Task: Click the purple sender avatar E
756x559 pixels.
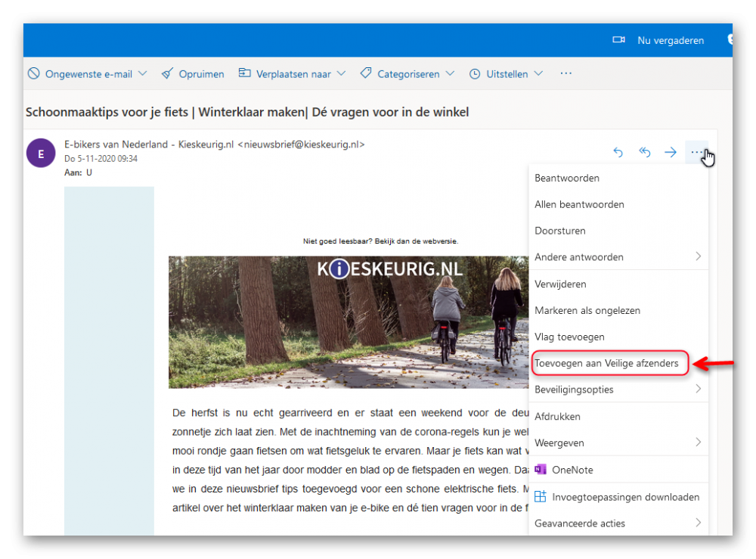Action: point(40,154)
